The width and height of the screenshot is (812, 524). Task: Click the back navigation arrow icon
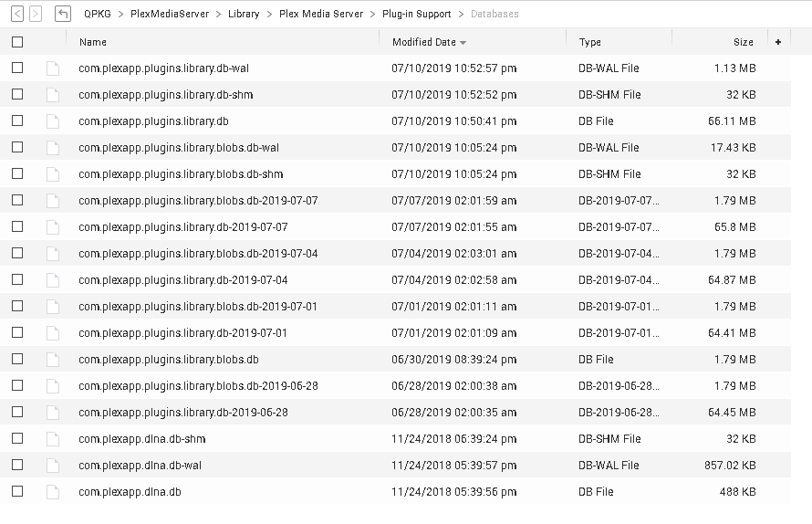(18, 14)
